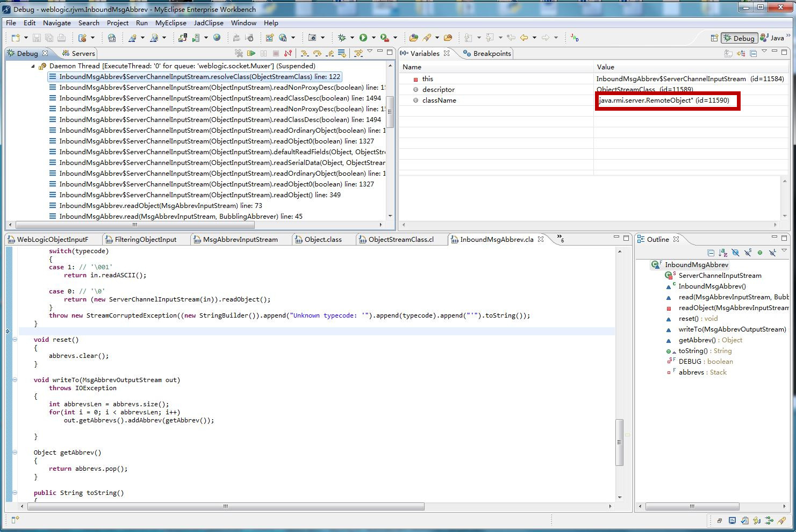Click the JAD decompile toolbar icon

tap(575, 38)
